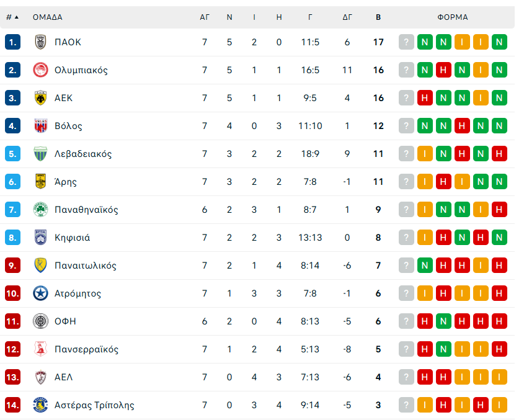The image size is (524, 420).
Task: Click Αστέρας Τρίπολης's most recent orange I form badge
Action: click(499, 405)
